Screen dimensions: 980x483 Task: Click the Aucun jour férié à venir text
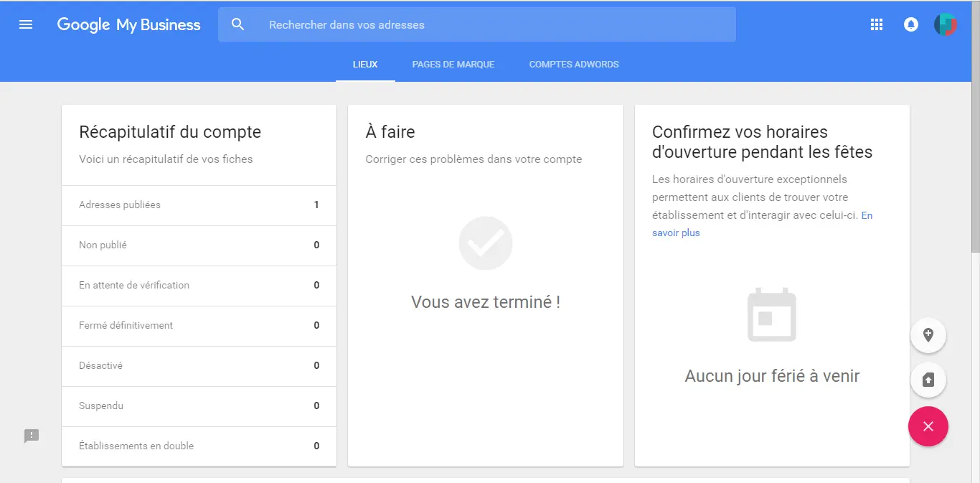pos(772,376)
